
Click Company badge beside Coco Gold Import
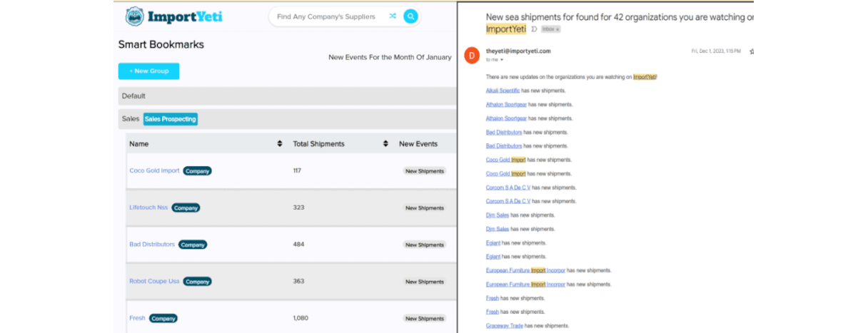click(197, 171)
